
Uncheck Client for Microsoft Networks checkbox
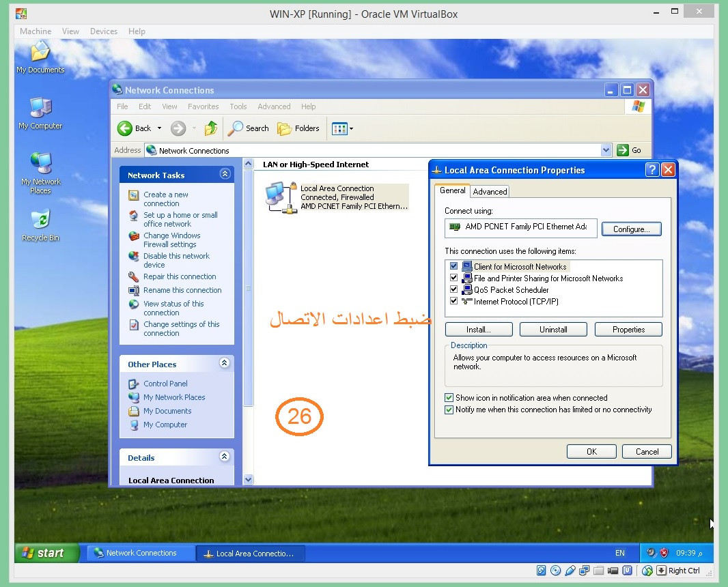[x=453, y=267]
